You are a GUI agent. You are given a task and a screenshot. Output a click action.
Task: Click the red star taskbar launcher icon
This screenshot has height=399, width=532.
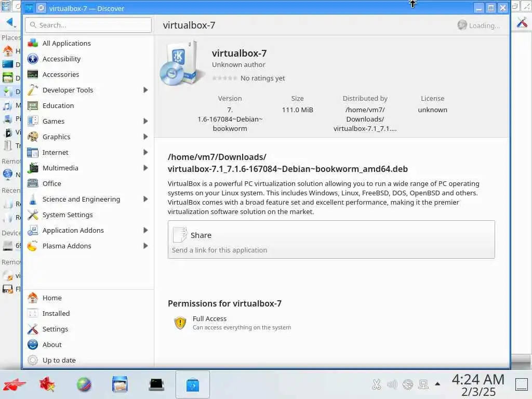pyautogui.click(x=47, y=385)
